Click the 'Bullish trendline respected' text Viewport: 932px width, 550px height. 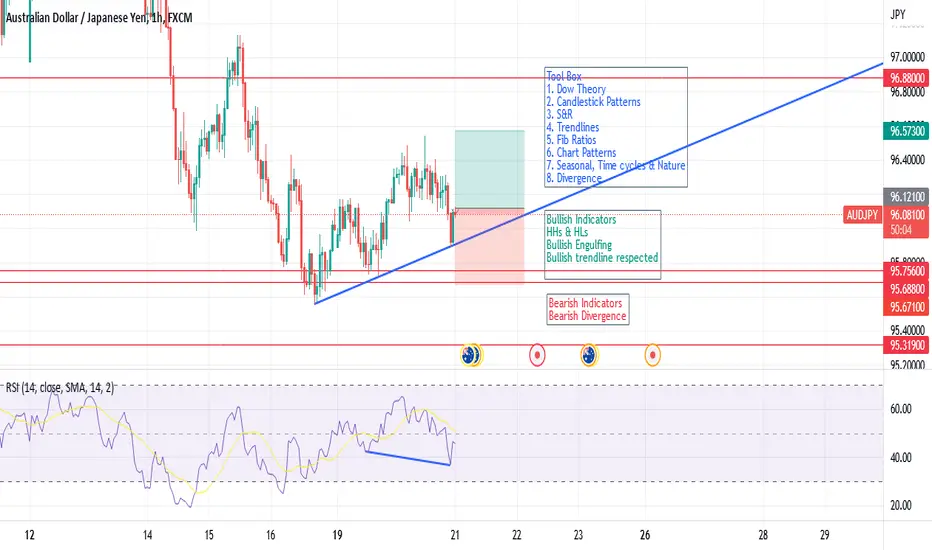[602, 257]
